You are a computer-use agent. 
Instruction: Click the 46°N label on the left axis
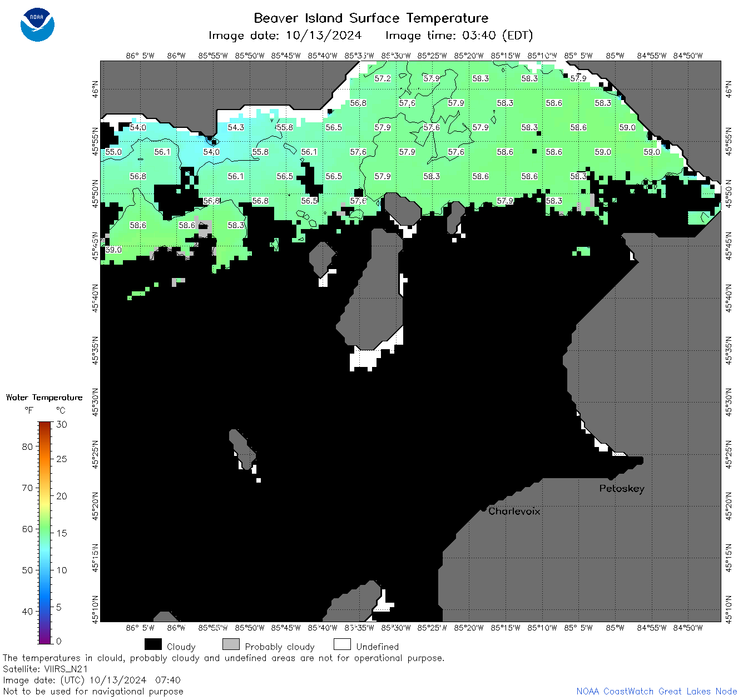(x=96, y=89)
